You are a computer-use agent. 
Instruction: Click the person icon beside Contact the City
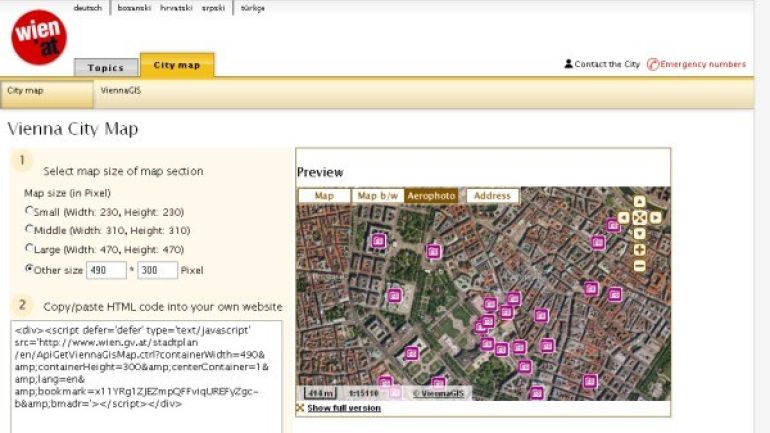click(x=568, y=64)
